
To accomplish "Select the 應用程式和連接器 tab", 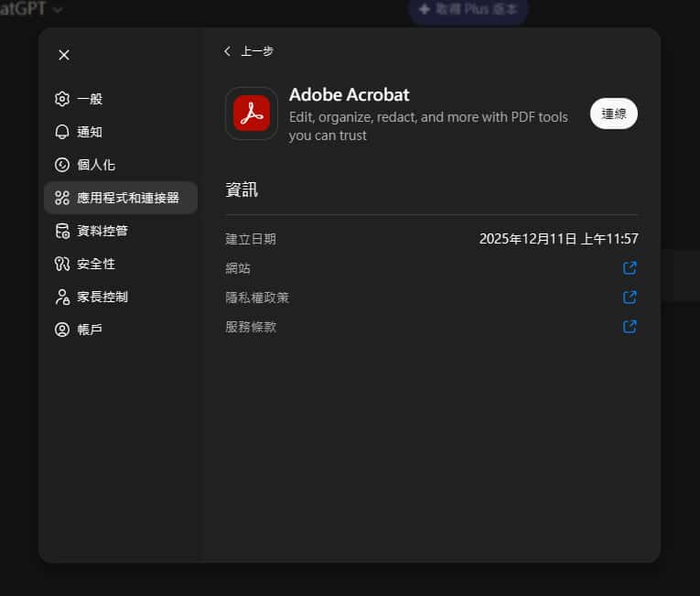I will point(121,198).
